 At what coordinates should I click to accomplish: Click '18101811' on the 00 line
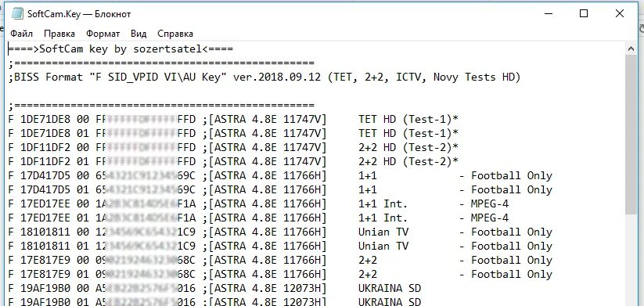[x=45, y=232]
